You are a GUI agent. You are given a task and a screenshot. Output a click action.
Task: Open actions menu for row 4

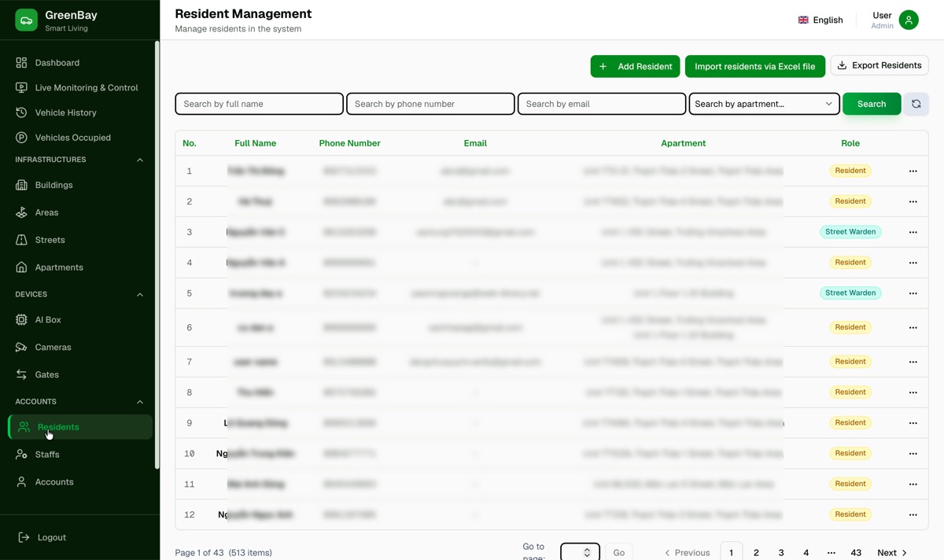pos(913,263)
